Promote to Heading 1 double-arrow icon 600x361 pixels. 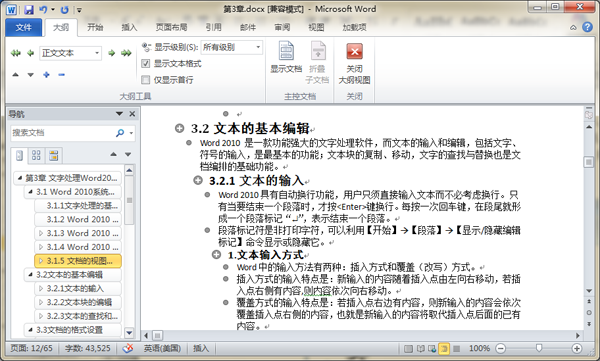click(x=16, y=53)
